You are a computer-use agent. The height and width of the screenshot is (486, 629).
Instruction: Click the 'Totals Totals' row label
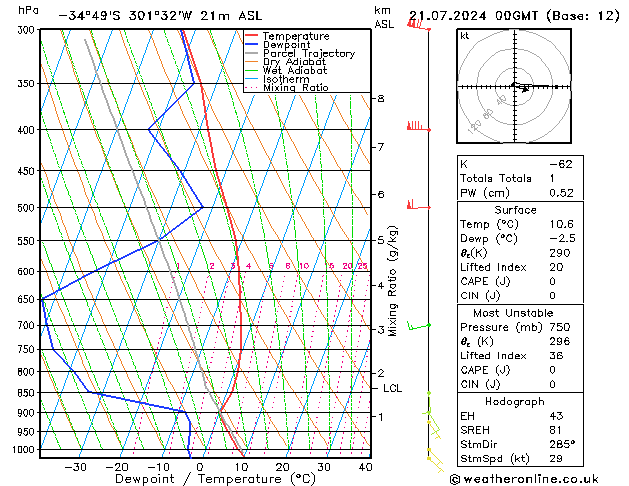[496, 178]
